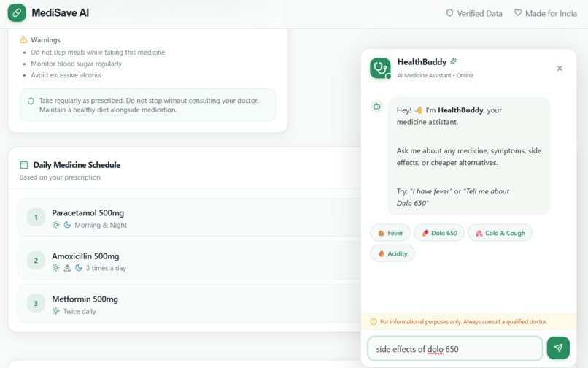Click the moon icon under Paracetamol 500mg
Viewport: 588px width, 368px height.
click(67, 225)
